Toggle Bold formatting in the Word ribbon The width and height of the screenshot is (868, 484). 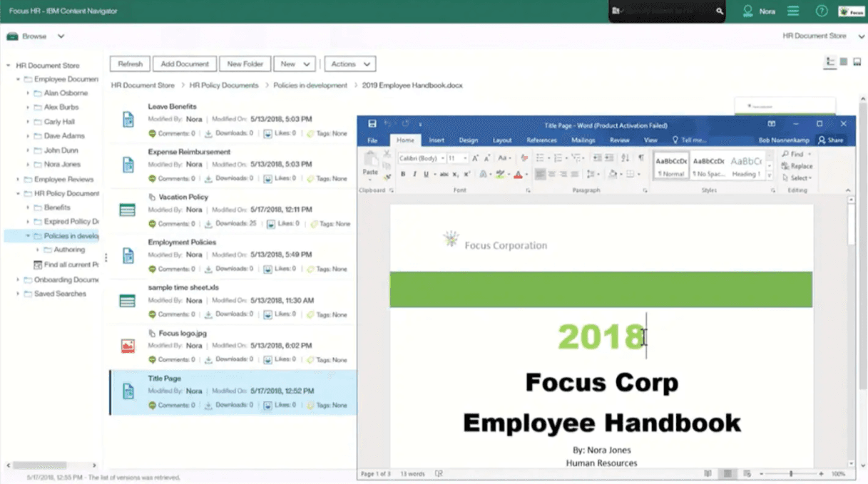coord(403,175)
